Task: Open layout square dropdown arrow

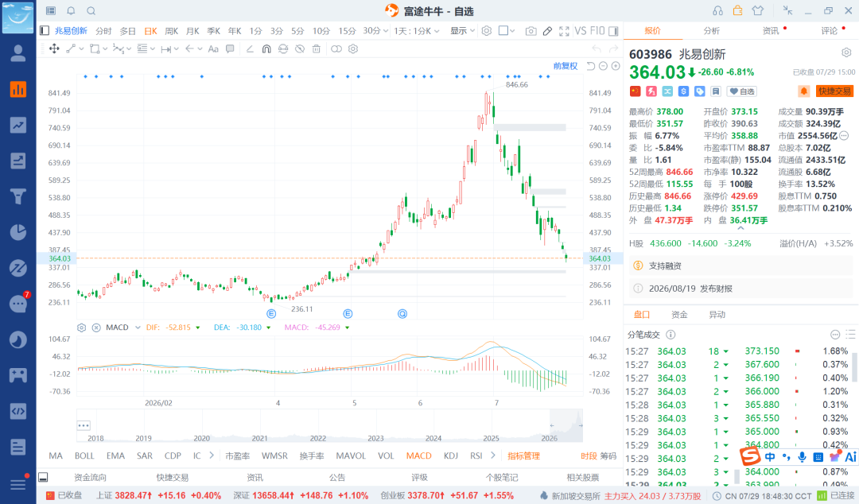Action: point(512,31)
